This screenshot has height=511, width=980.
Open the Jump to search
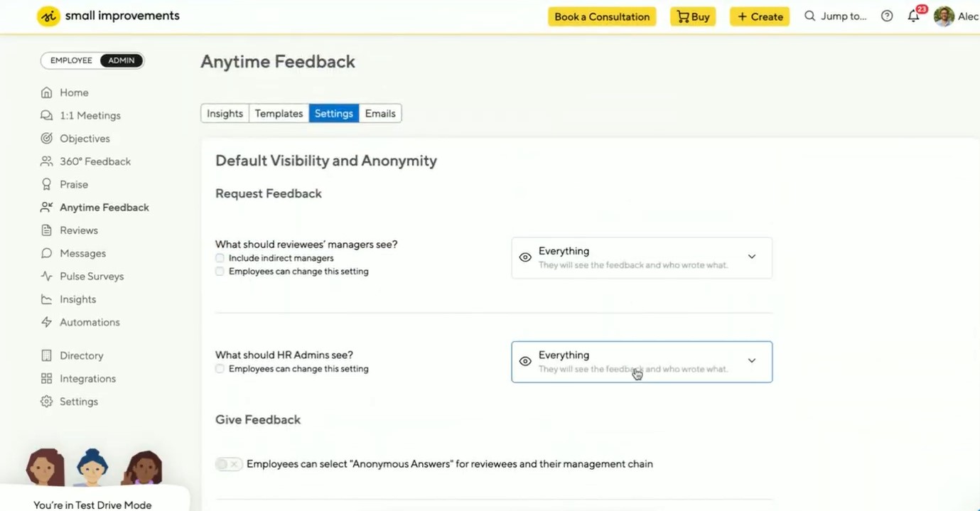(835, 16)
